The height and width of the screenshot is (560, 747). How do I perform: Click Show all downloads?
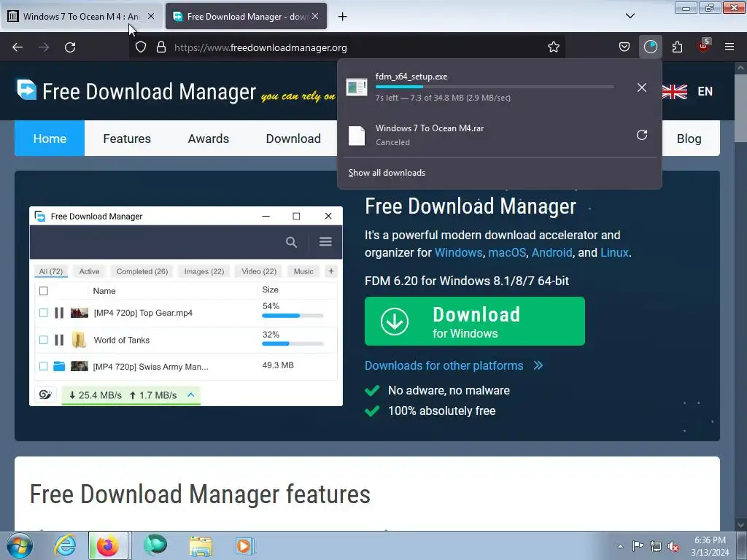387,173
